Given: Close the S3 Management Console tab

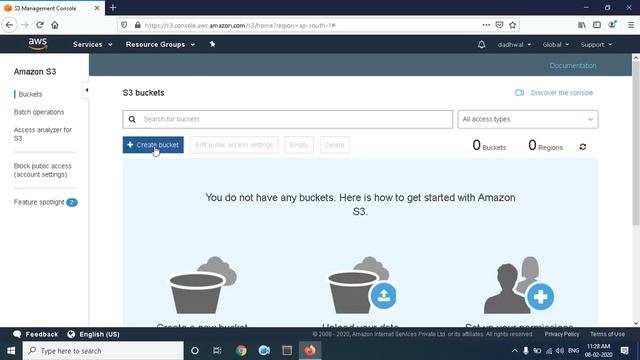Looking at the screenshot, I should click(x=97, y=8).
